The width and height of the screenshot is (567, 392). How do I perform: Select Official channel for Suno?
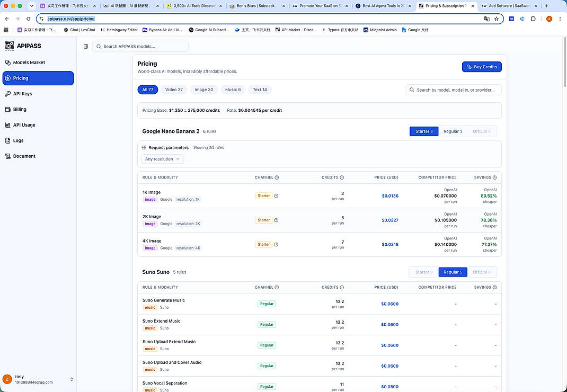(x=482, y=272)
